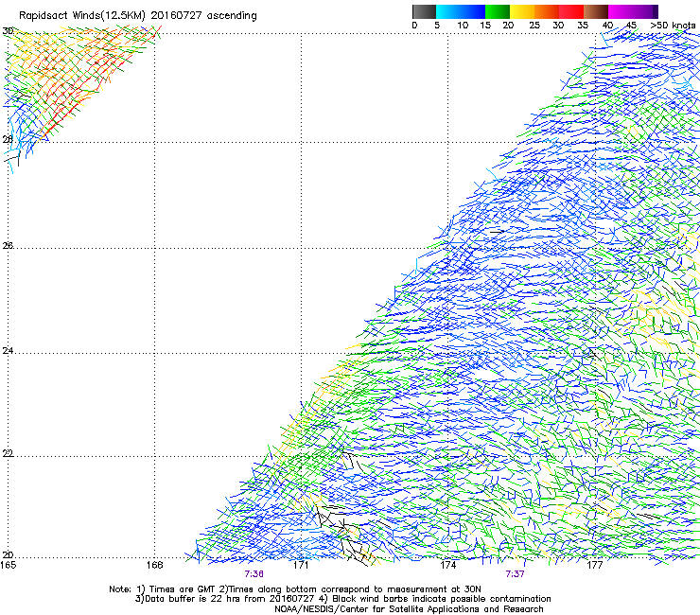Viewport: 700px width, 615px height.
Task: Click the purple '7:37' time marker
Action: tap(516, 574)
